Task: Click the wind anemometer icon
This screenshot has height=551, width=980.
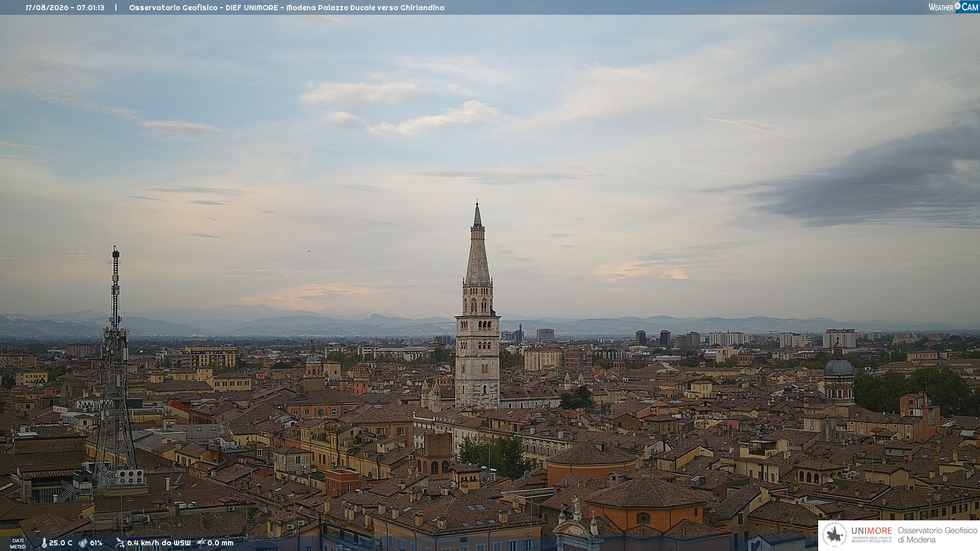Action: [120, 543]
